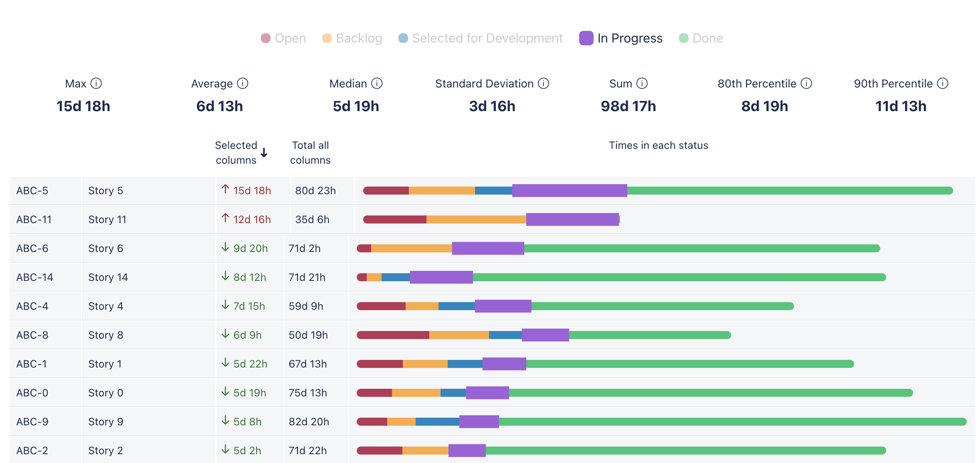Viewport: 980px width, 463px height.
Task: Click the blue segment in ABC-14's bar
Action: point(396,277)
